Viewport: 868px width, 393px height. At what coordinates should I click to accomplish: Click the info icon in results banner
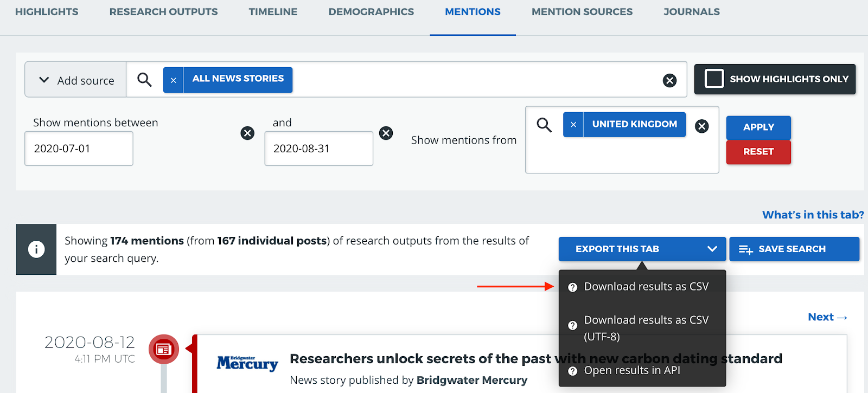36,249
